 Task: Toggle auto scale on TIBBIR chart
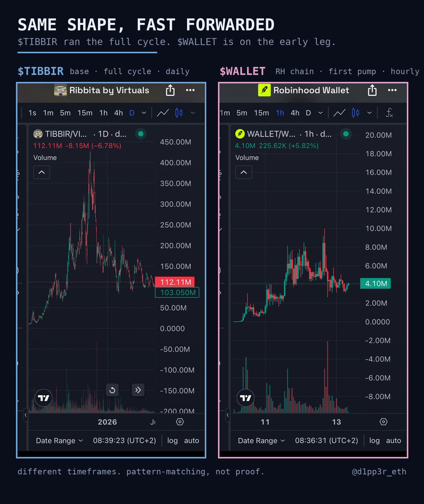192,441
